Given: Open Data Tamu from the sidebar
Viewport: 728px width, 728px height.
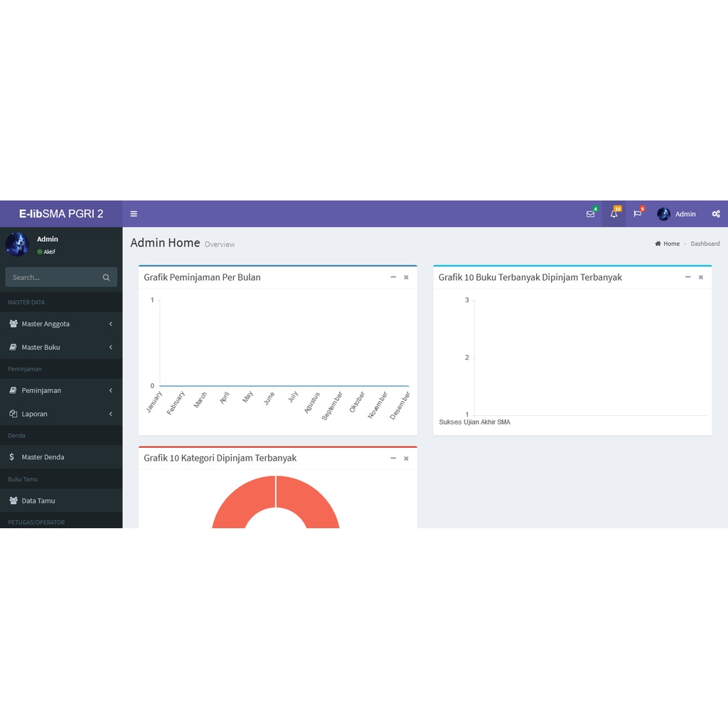Looking at the screenshot, I should click(61, 501).
